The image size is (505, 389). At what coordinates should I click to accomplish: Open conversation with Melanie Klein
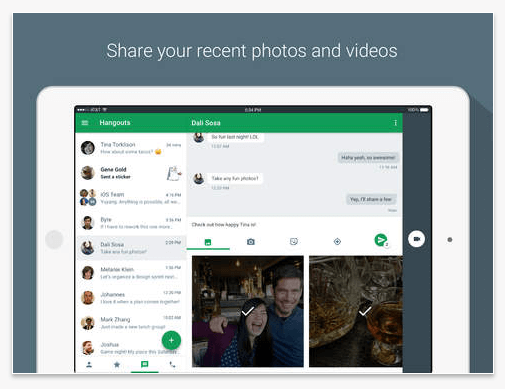[131, 273]
